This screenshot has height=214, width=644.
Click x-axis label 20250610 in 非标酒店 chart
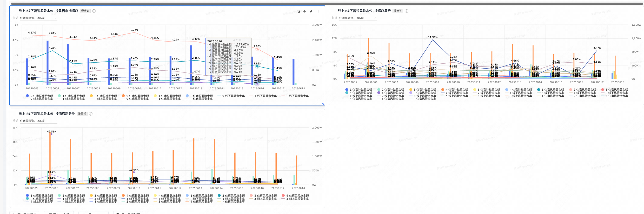coord(134,89)
